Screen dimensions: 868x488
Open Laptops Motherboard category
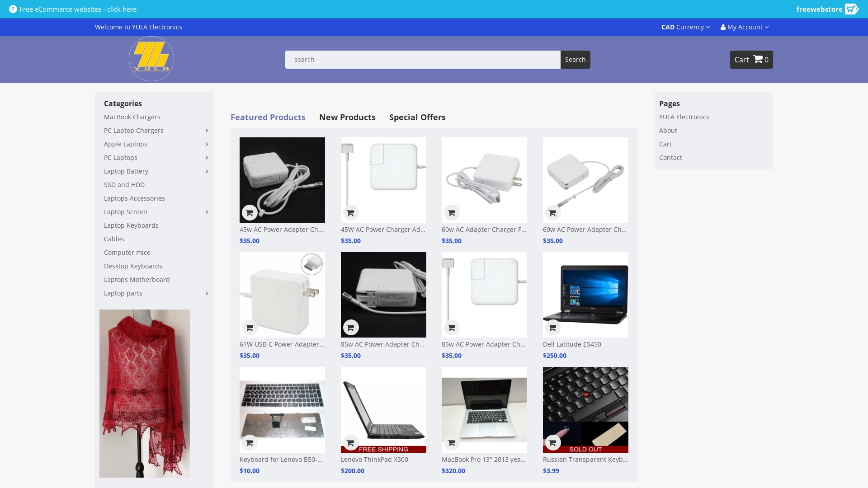pyautogui.click(x=137, y=280)
